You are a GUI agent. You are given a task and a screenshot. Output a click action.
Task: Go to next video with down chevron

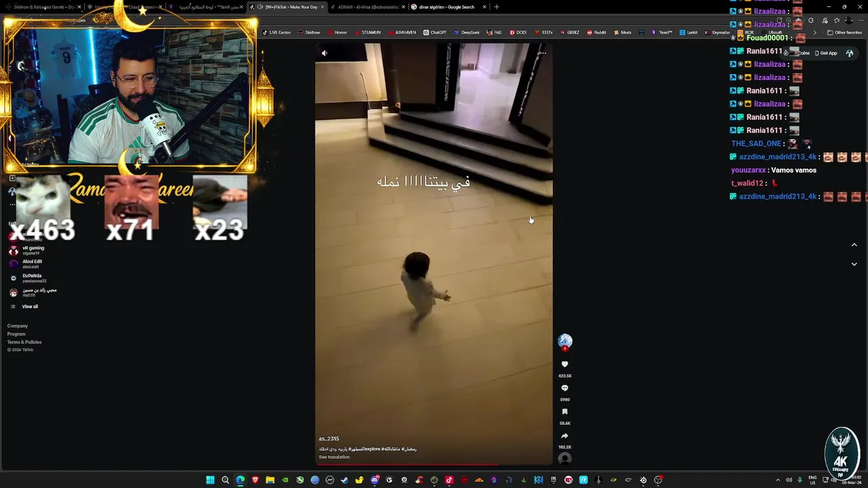point(854,264)
